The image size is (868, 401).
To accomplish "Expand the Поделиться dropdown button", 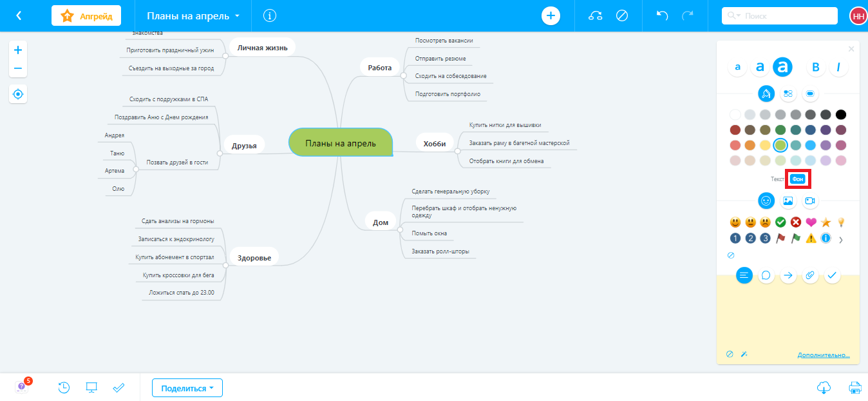I will [x=187, y=388].
